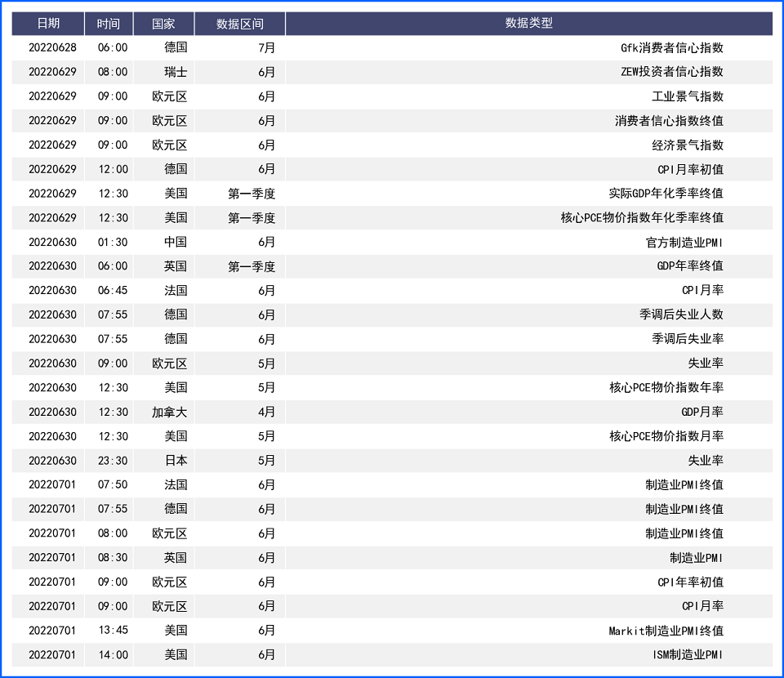Select 08:00 in the 瑞士 row

pos(113,72)
